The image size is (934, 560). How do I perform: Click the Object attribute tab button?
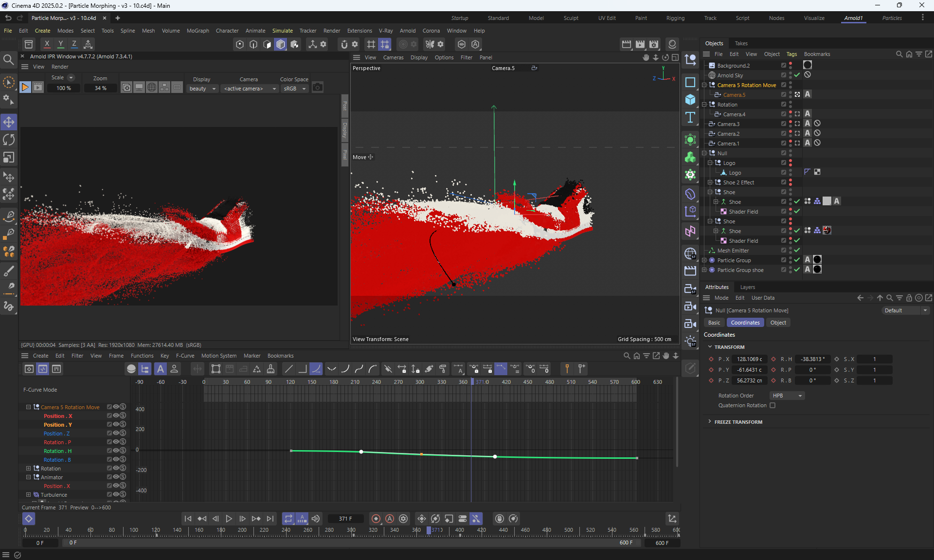778,323
